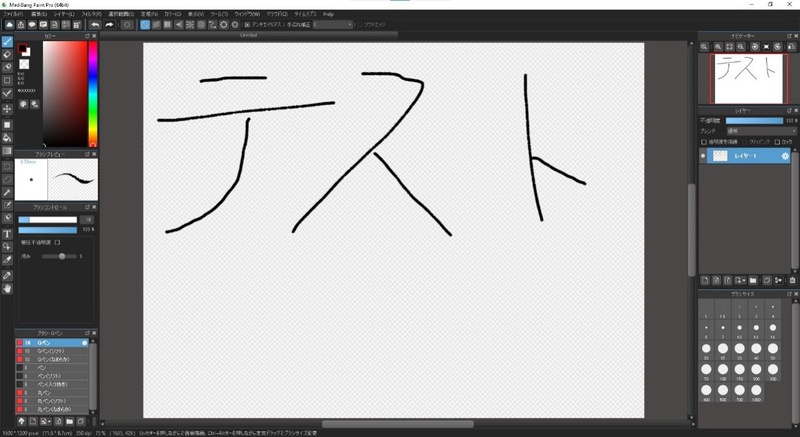Open the Window menu
The image size is (800, 437).
click(247, 14)
